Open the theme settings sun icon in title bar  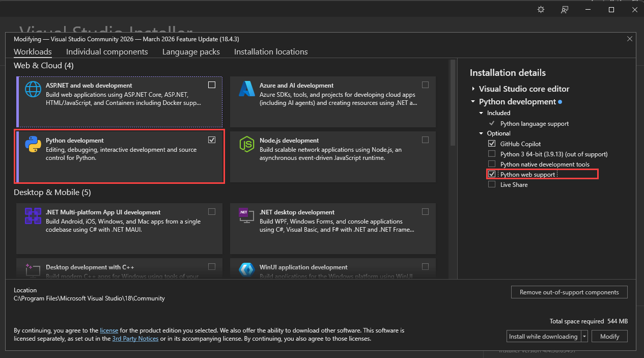541,9
